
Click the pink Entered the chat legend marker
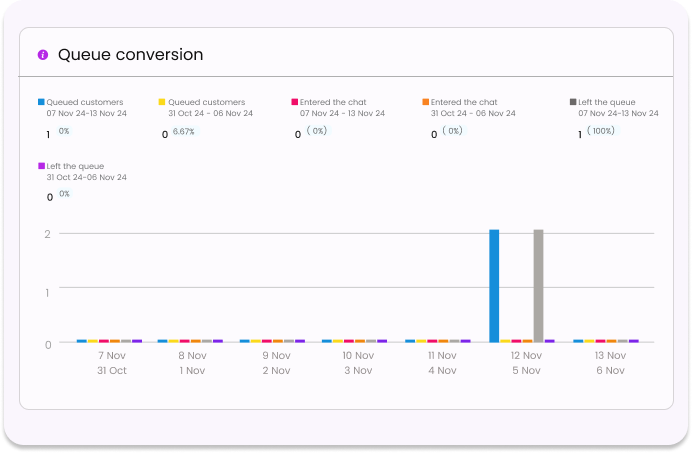pos(295,102)
